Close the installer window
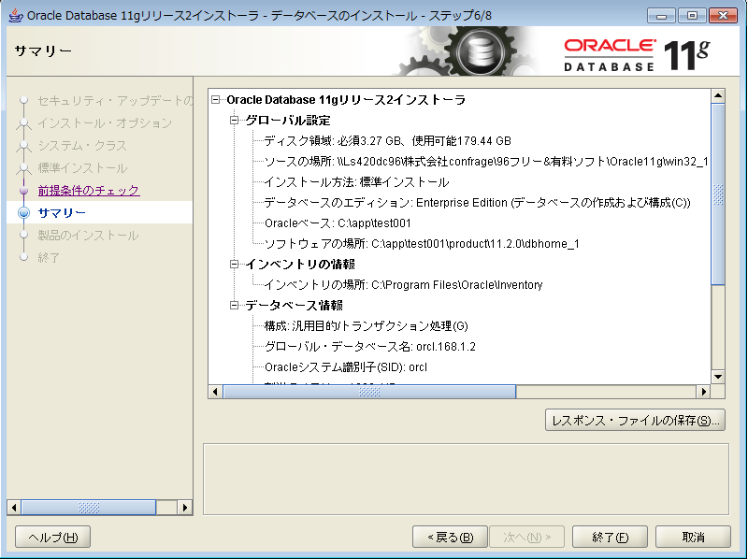Viewport: 748px width, 560px height. point(723,16)
